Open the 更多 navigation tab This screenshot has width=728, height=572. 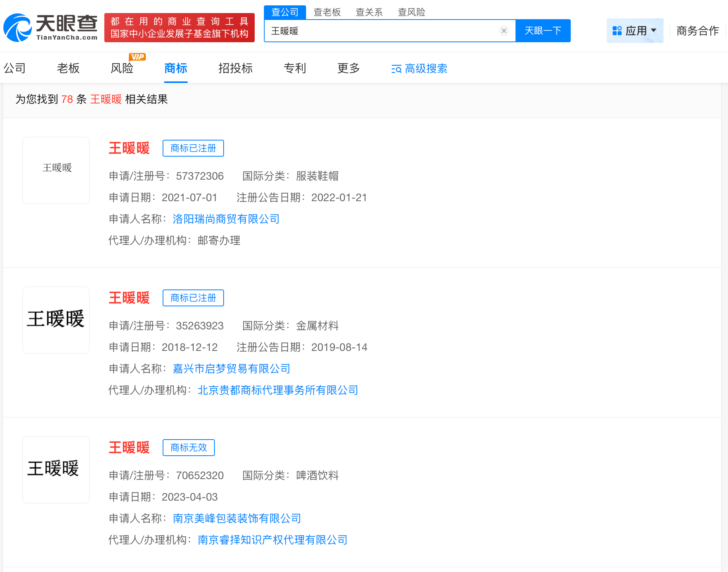[x=348, y=68]
